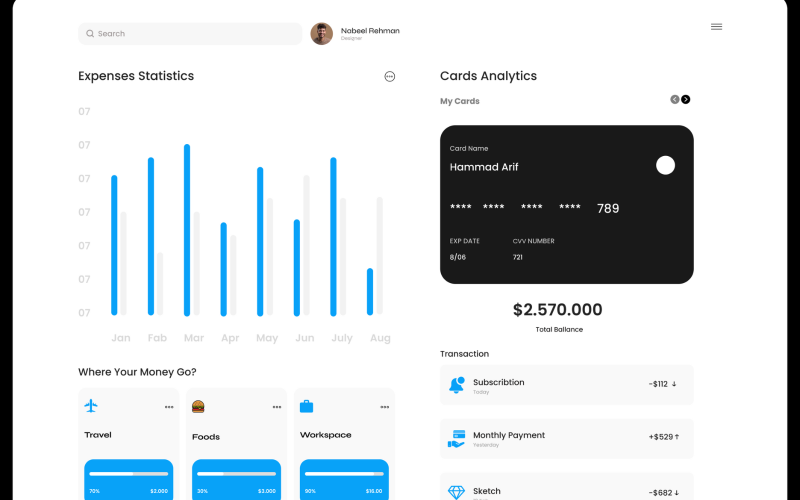The width and height of the screenshot is (800, 500).
Task: Click the Sketch diamond icon
Action: 457,492
